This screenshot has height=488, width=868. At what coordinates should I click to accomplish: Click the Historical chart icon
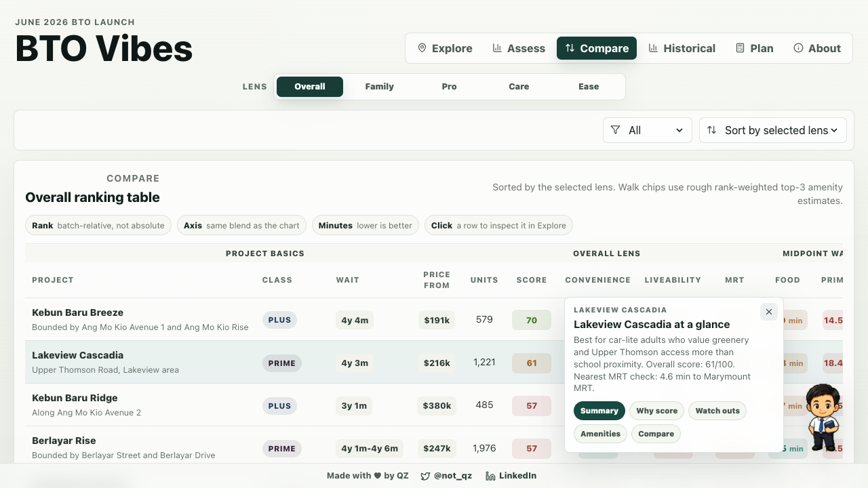653,48
